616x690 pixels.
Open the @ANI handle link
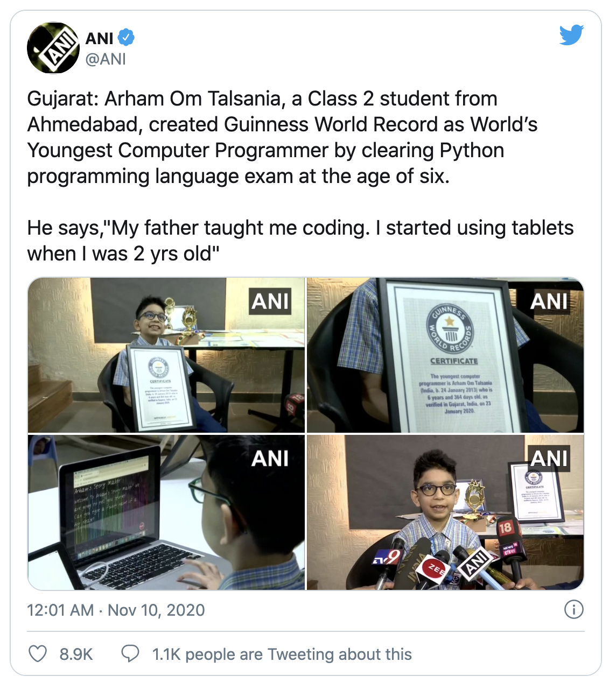tap(106, 59)
